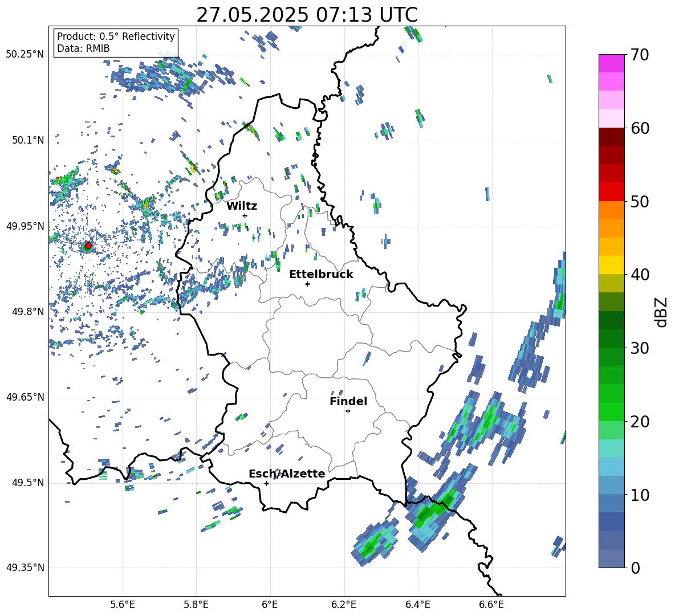This screenshot has width=675, height=616.
Task: Click the 10 value on the colorbar
Action: tap(640, 495)
